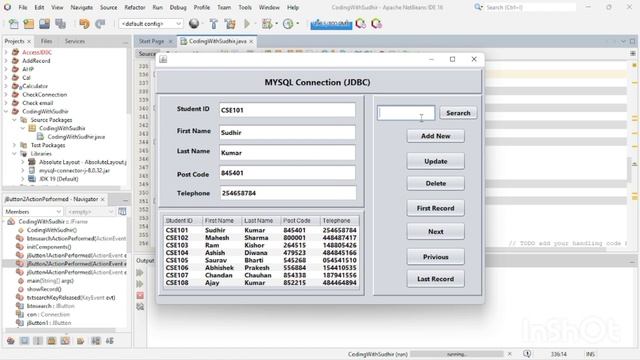Click the Update button
640x360 pixels.
436,161
